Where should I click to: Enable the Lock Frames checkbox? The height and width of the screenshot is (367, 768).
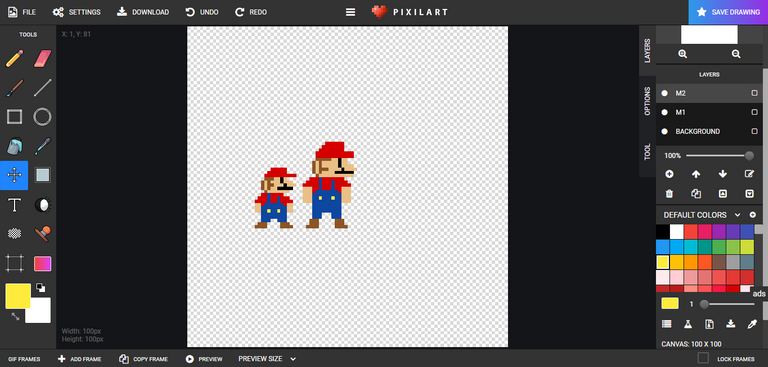[x=703, y=358]
